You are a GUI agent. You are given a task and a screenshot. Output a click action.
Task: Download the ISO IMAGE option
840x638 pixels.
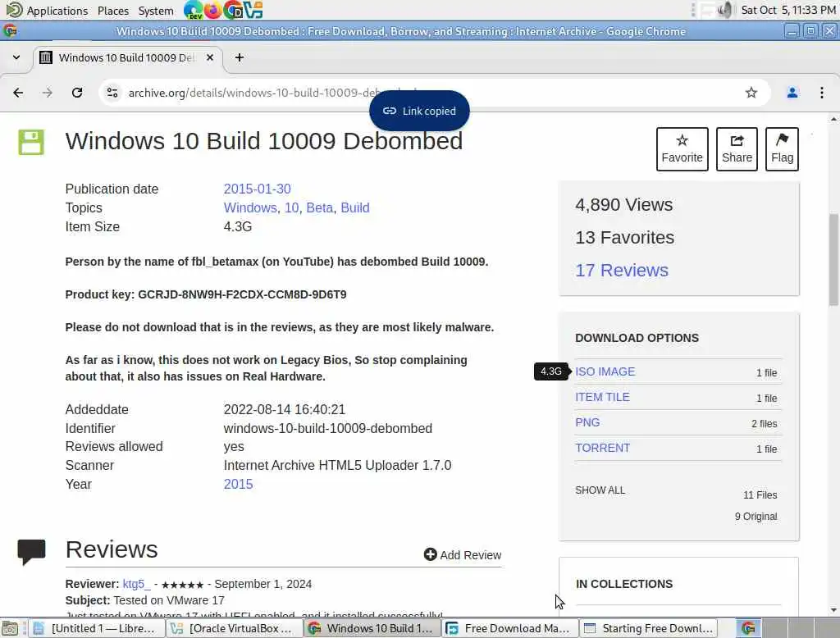(x=605, y=371)
